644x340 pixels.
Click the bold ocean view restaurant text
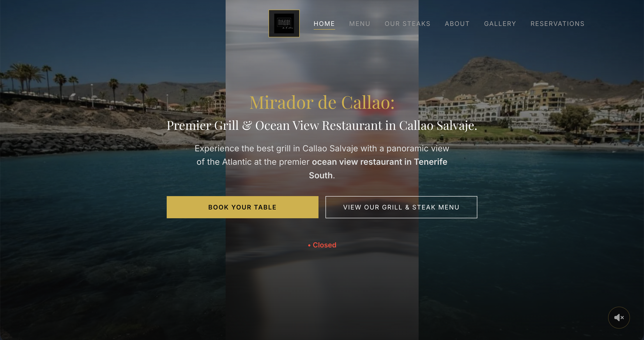pyautogui.click(x=379, y=168)
